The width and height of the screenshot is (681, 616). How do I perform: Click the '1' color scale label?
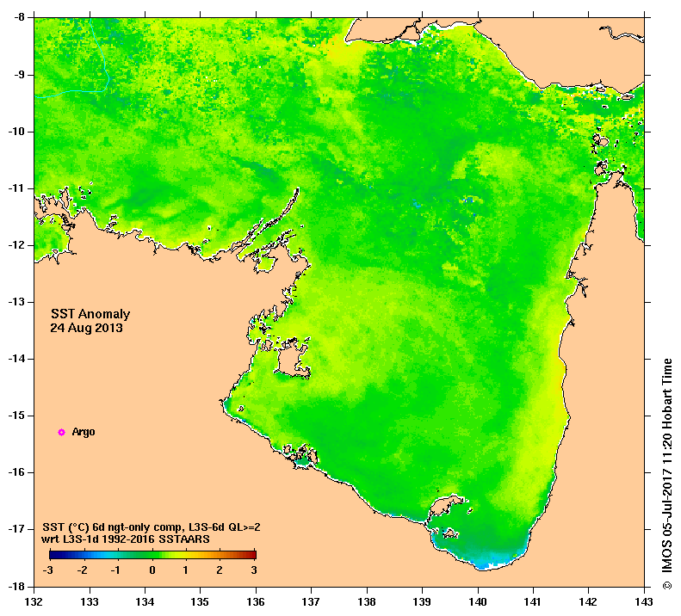(x=185, y=570)
